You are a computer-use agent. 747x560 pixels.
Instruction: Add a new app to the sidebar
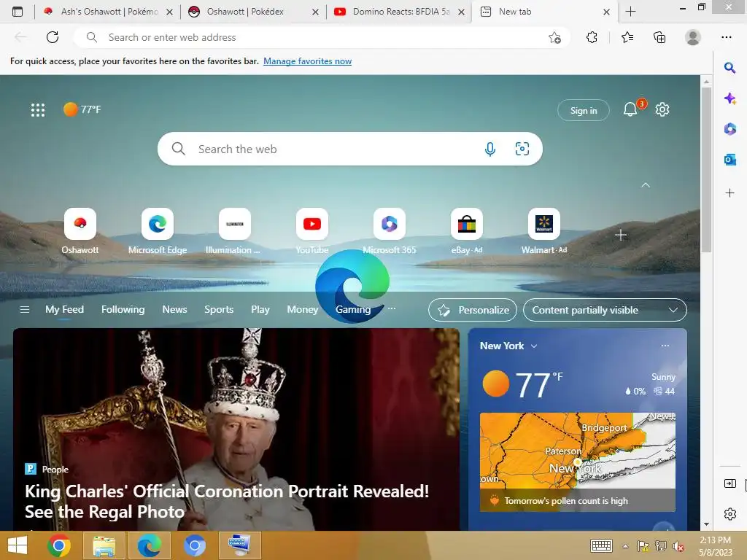[729, 192]
